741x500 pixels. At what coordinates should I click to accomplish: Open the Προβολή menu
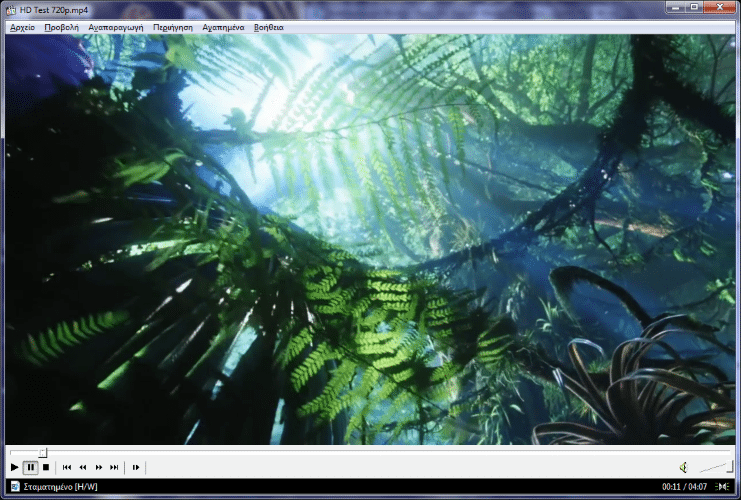point(61,27)
